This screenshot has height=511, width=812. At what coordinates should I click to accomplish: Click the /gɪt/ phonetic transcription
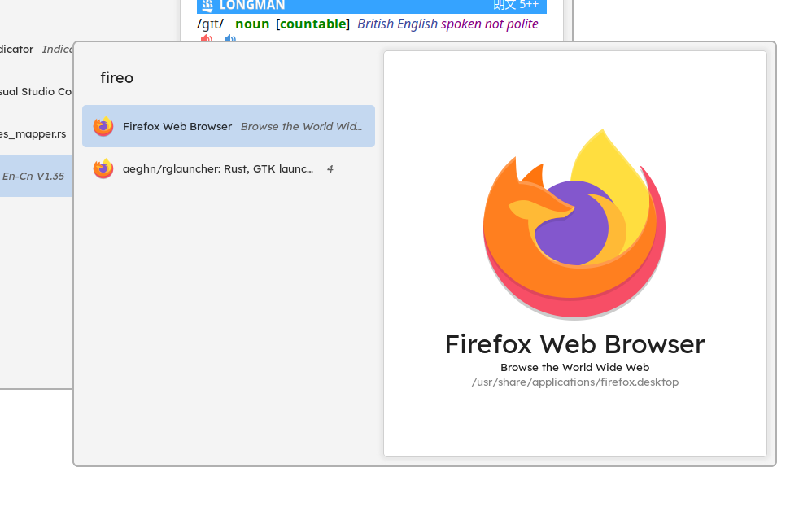pyautogui.click(x=210, y=24)
